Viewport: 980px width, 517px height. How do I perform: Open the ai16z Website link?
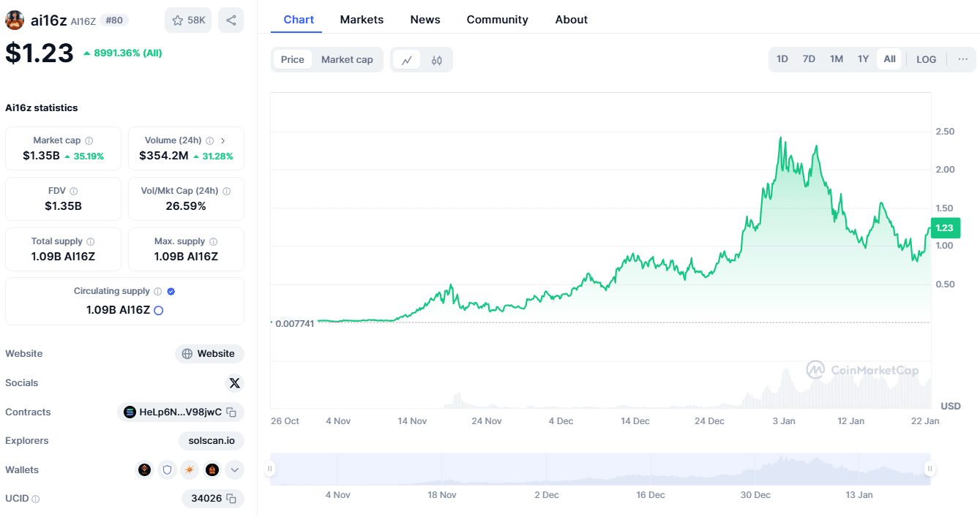(x=209, y=354)
